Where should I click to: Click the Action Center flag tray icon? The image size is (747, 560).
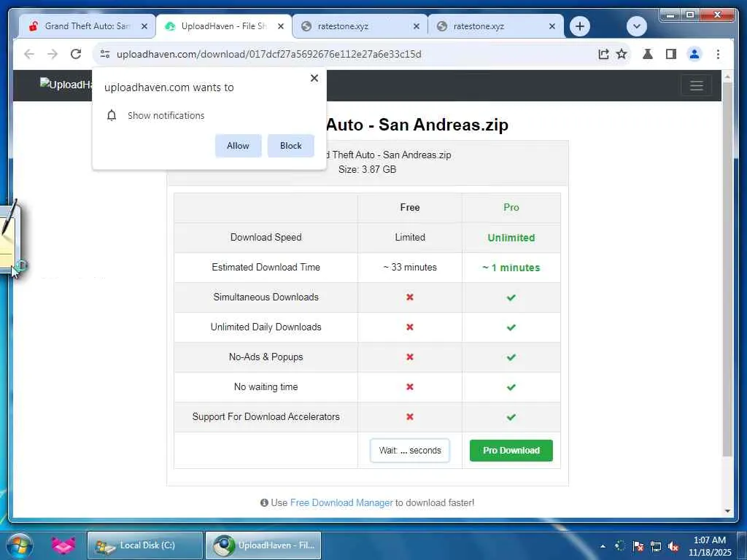click(638, 546)
